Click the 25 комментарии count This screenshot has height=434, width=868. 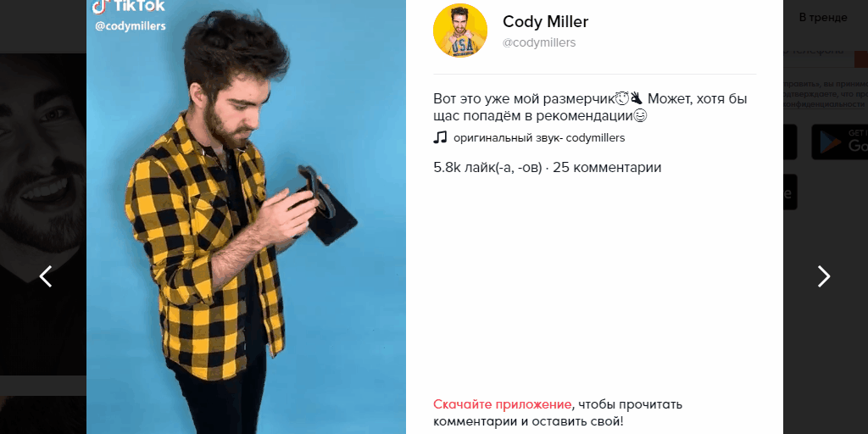coord(607,167)
